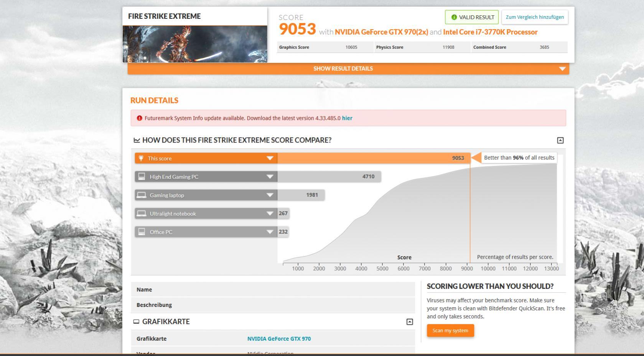Click the 'Percentage of results per score.' caption
The width and height of the screenshot is (644, 356).
pos(515,257)
